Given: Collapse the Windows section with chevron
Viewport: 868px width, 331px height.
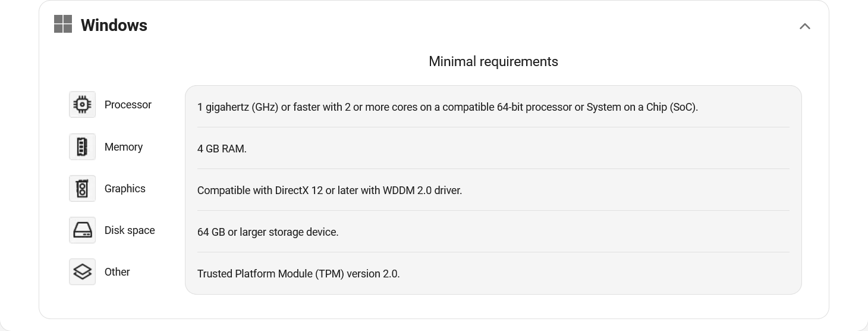Looking at the screenshot, I should pos(804,26).
